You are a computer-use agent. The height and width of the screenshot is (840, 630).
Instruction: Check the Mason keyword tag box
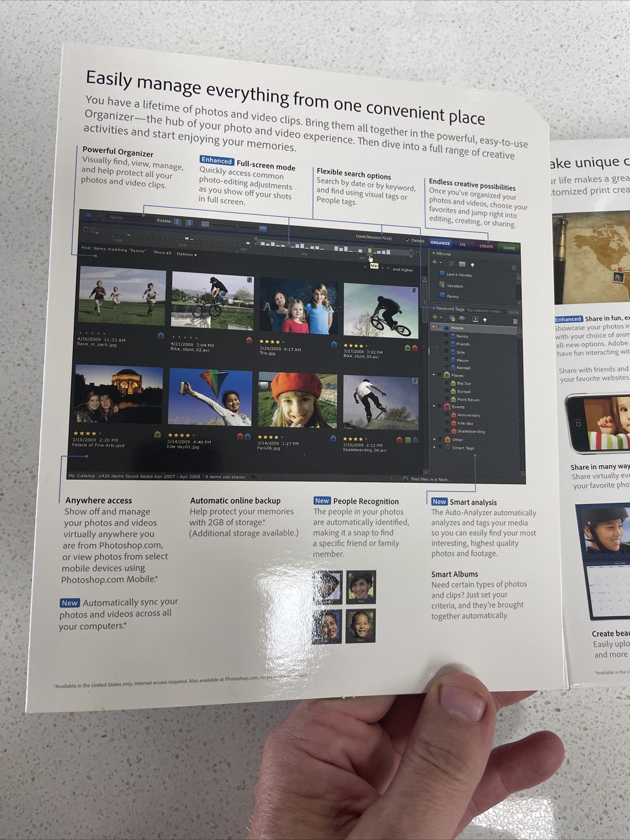coord(446,359)
